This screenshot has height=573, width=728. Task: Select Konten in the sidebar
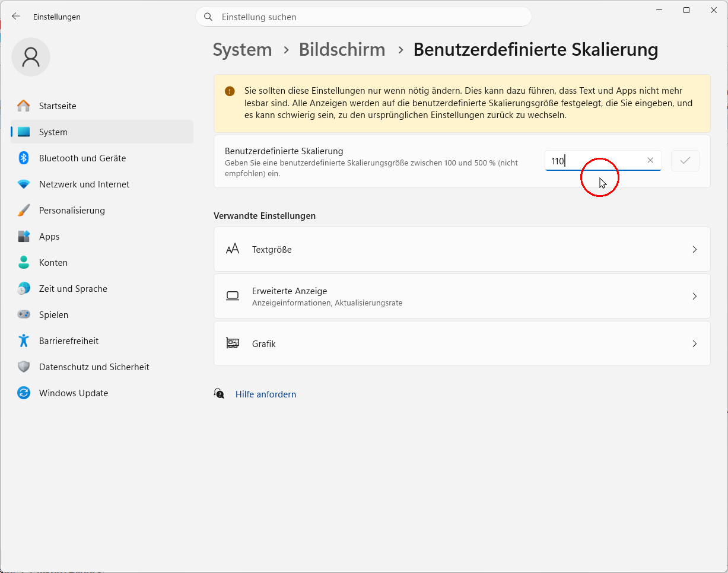tap(102, 263)
